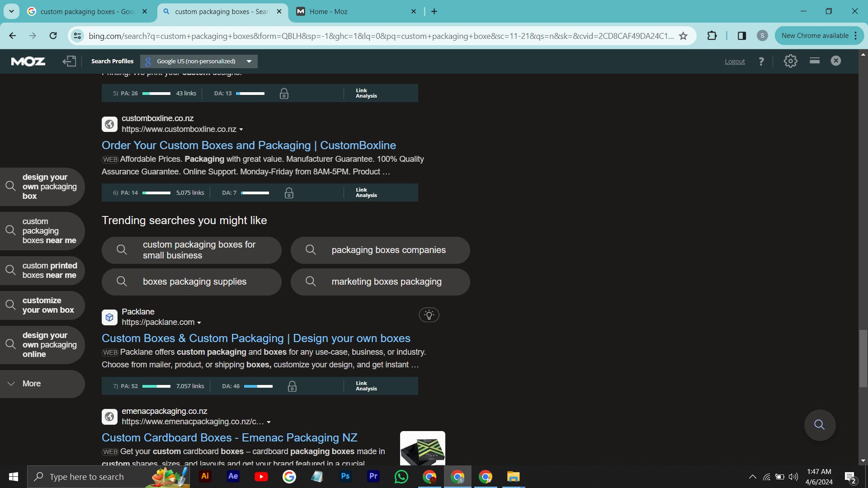The width and height of the screenshot is (868, 488).
Task: Close the MozBar toolbar with X icon
Action: click(x=836, y=61)
